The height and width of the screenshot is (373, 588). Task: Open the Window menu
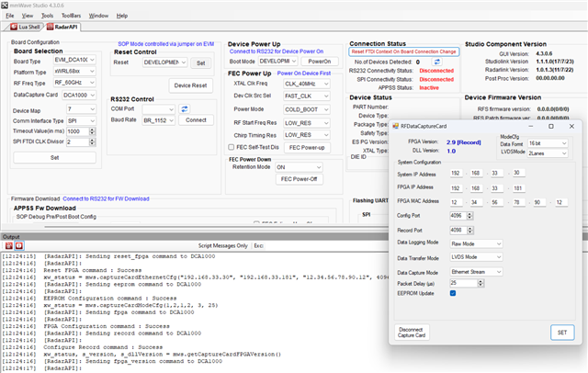(98, 16)
